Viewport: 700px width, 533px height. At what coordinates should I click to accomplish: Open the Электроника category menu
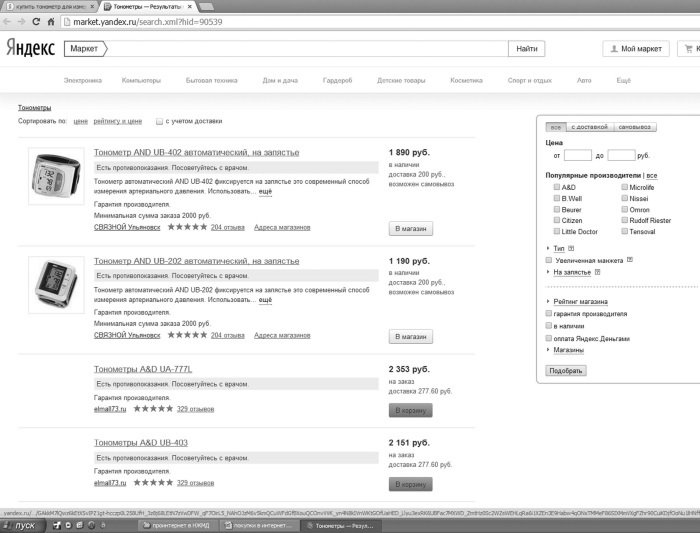coord(83,80)
